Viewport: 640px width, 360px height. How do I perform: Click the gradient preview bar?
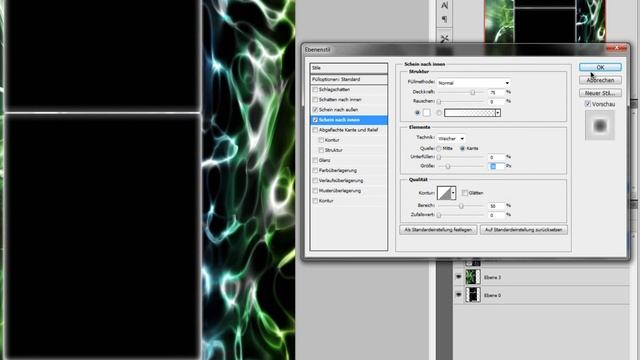pos(469,113)
